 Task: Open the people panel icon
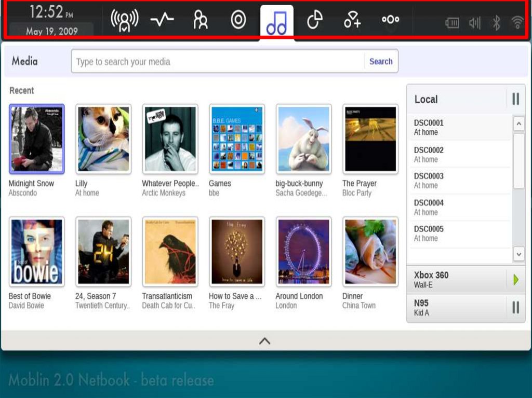tap(200, 20)
